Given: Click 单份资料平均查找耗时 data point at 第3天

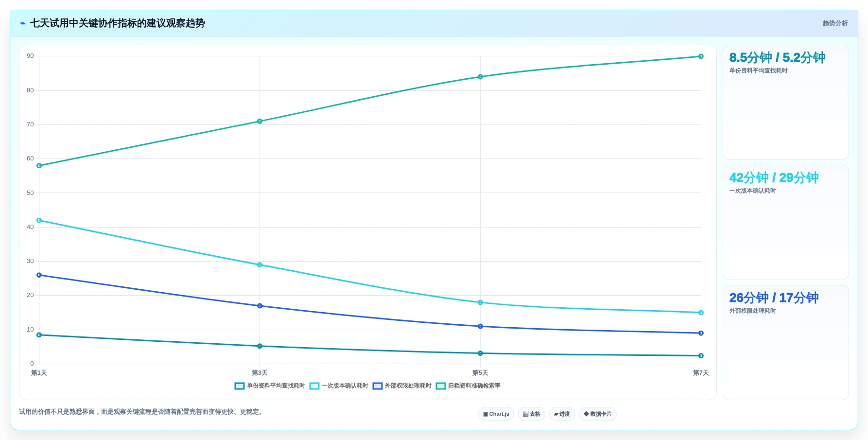Looking at the screenshot, I should pyautogui.click(x=260, y=346).
